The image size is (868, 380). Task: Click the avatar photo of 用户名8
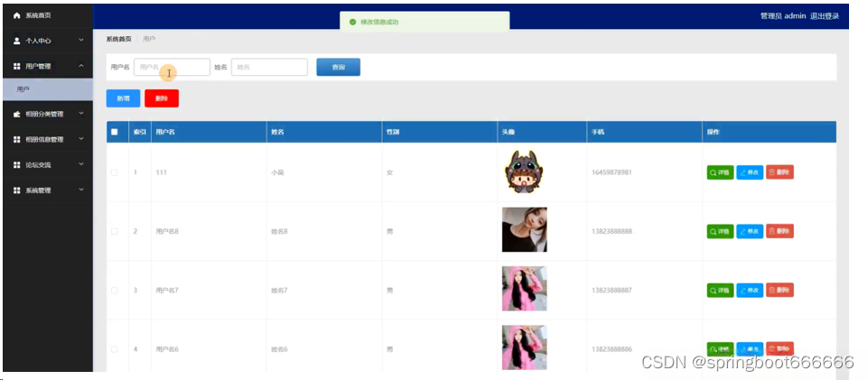pyautogui.click(x=524, y=229)
